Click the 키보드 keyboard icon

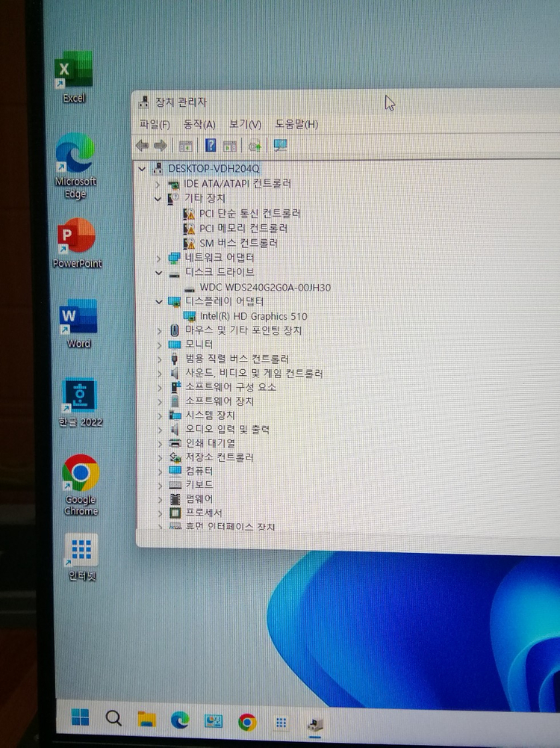pyautogui.click(x=175, y=485)
